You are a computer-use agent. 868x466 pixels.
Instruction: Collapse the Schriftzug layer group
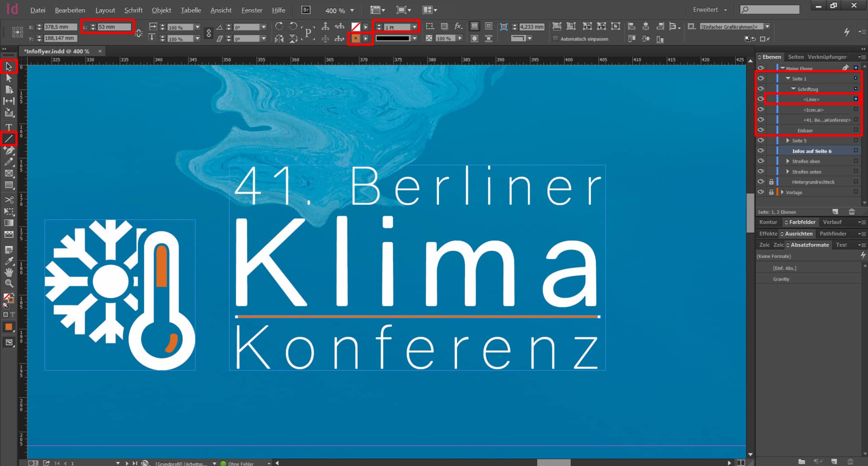coord(793,89)
